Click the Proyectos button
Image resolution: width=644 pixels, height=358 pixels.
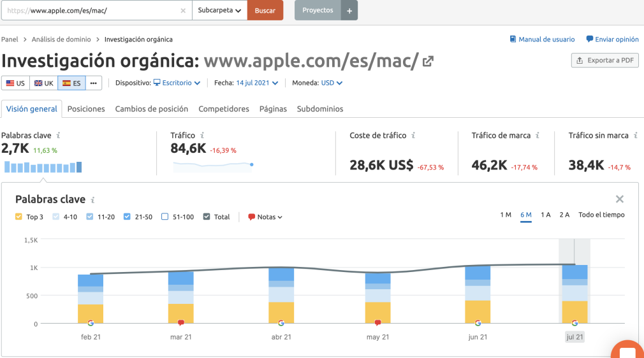[318, 10]
